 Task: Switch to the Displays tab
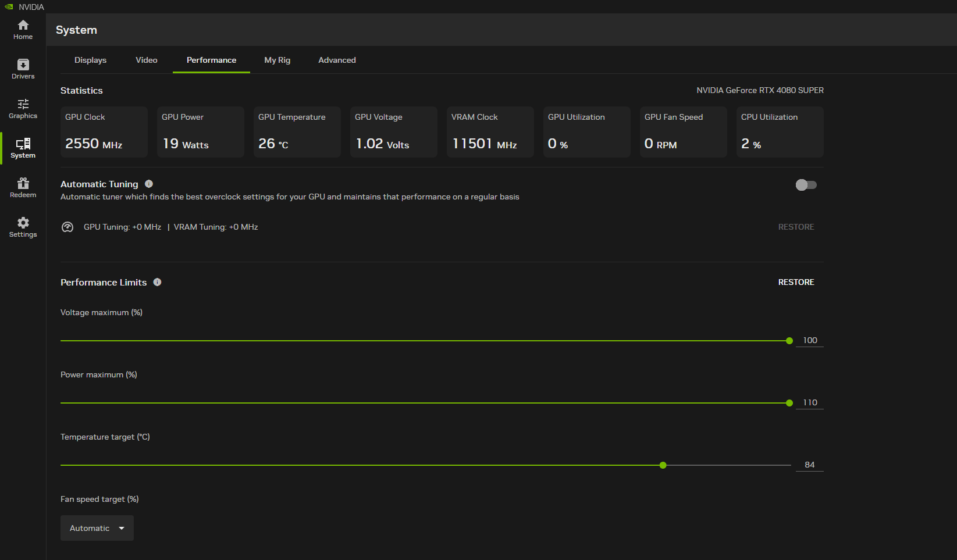pyautogui.click(x=90, y=60)
